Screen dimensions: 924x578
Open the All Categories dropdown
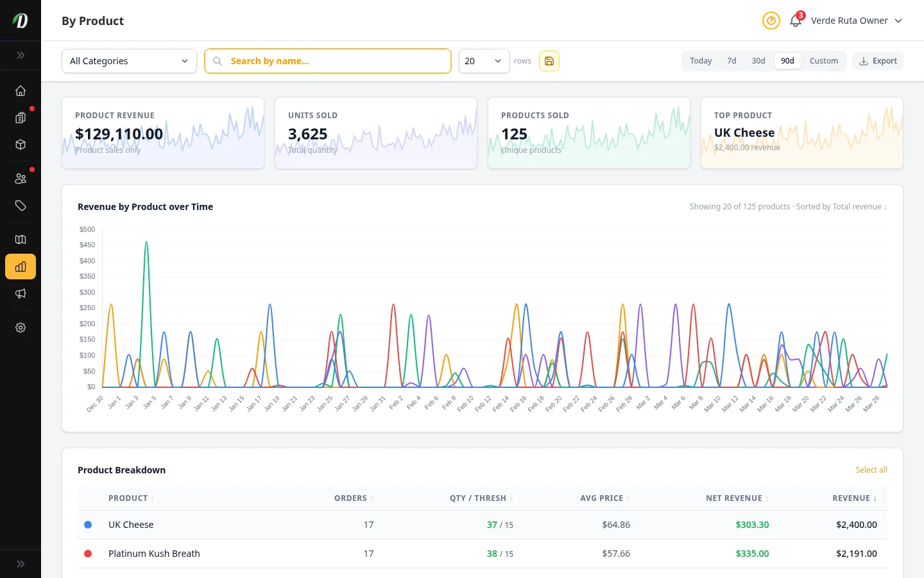point(128,60)
